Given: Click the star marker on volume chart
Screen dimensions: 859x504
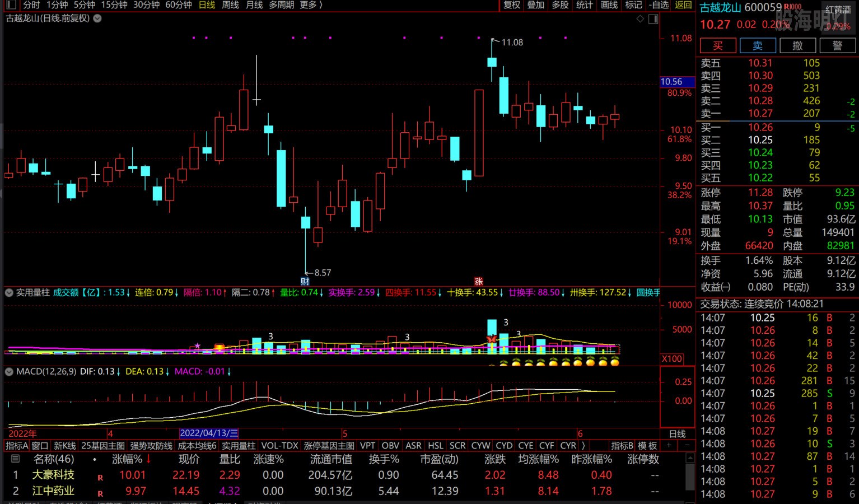Looking at the screenshot, I should pos(197,346).
